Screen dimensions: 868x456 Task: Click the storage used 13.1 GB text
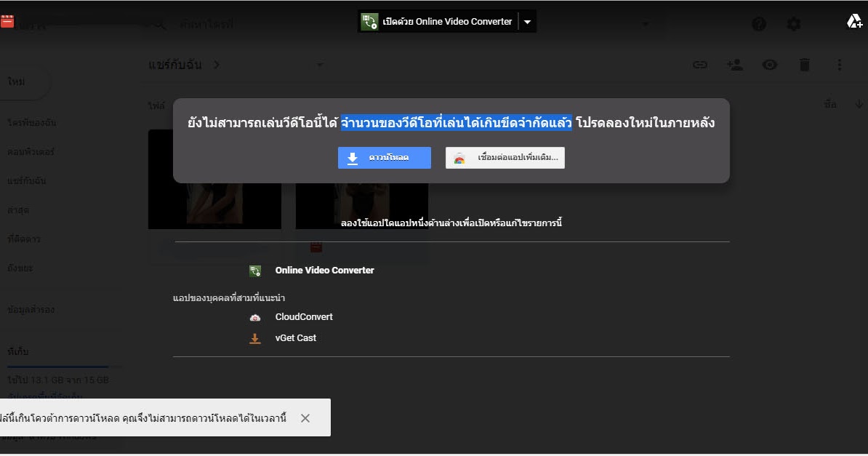[58, 380]
